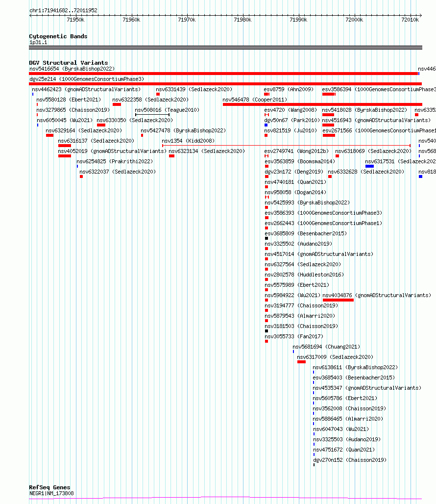Click nsv5681694 (Chuang2021) label
This screenshot has width=436, height=504.
tap(326, 347)
